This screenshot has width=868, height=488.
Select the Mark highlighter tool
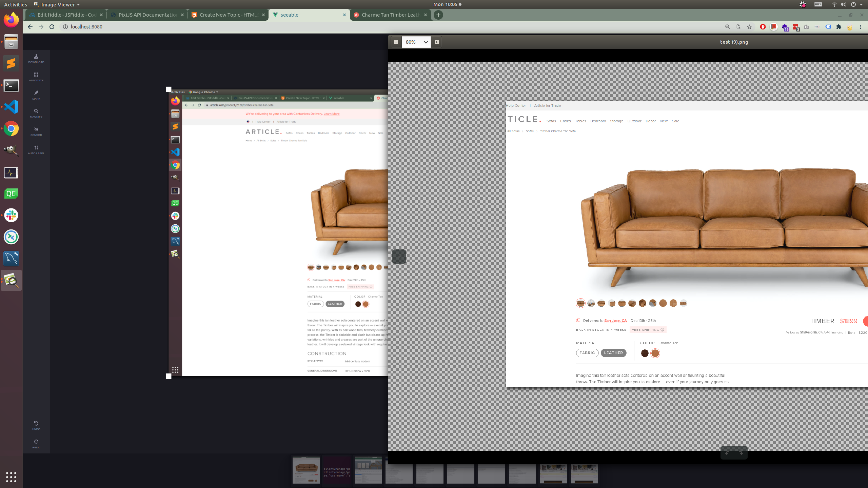click(36, 95)
